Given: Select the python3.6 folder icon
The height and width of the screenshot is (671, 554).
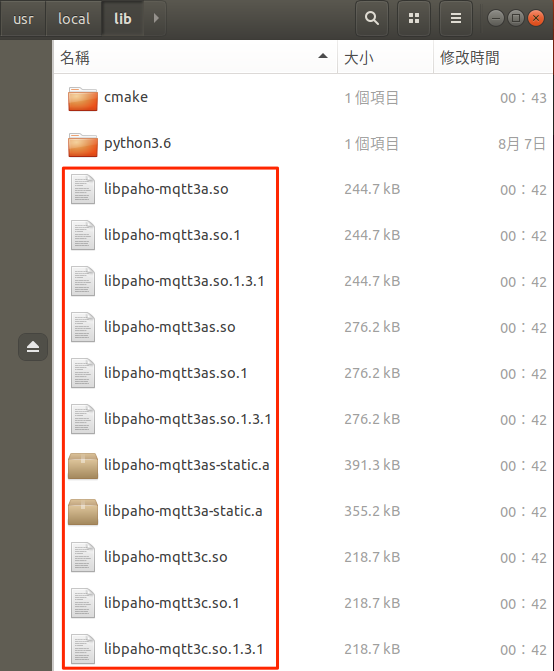Looking at the screenshot, I should [83, 145].
